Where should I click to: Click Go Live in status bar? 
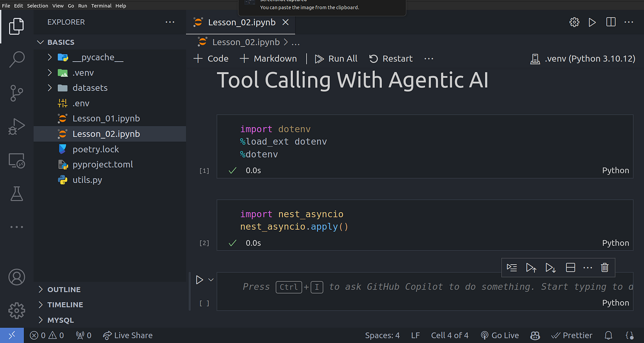500,335
